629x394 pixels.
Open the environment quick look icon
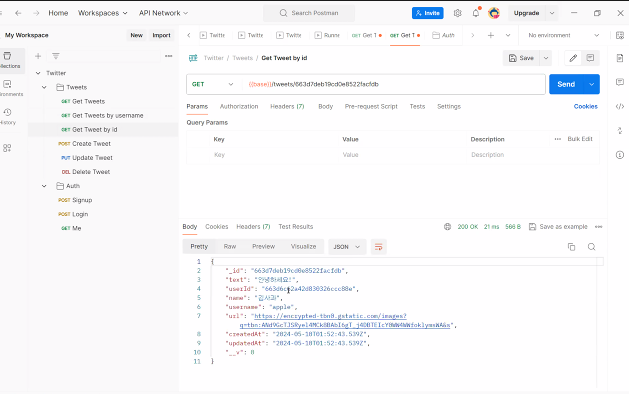[x=620, y=35]
